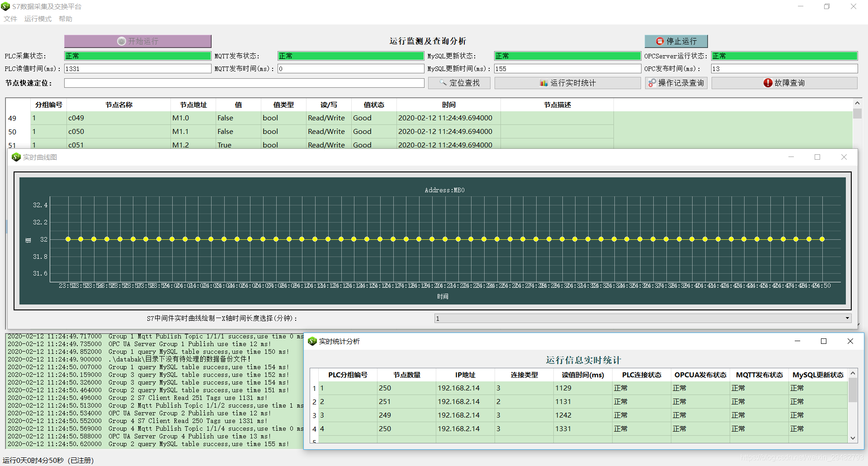Image resolution: width=868 pixels, height=466 pixels.
Task: Click the 实时曲线图 window title icon
Action: [x=16, y=157]
